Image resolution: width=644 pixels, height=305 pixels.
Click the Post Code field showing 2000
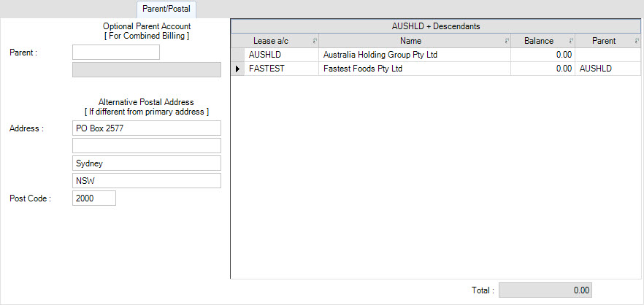pyautogui.click(x=94, y=198)
